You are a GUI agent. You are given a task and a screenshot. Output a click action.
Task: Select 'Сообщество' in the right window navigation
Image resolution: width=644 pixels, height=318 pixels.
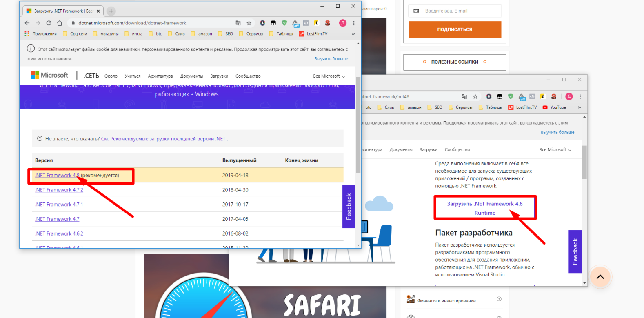coord(457,149)
